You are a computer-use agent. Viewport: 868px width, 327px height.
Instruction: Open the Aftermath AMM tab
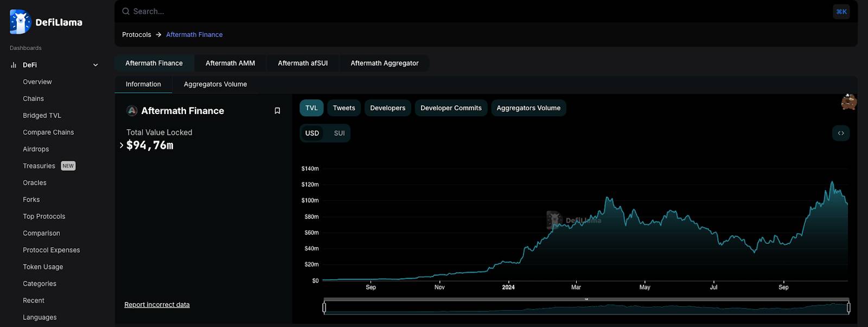230,63
